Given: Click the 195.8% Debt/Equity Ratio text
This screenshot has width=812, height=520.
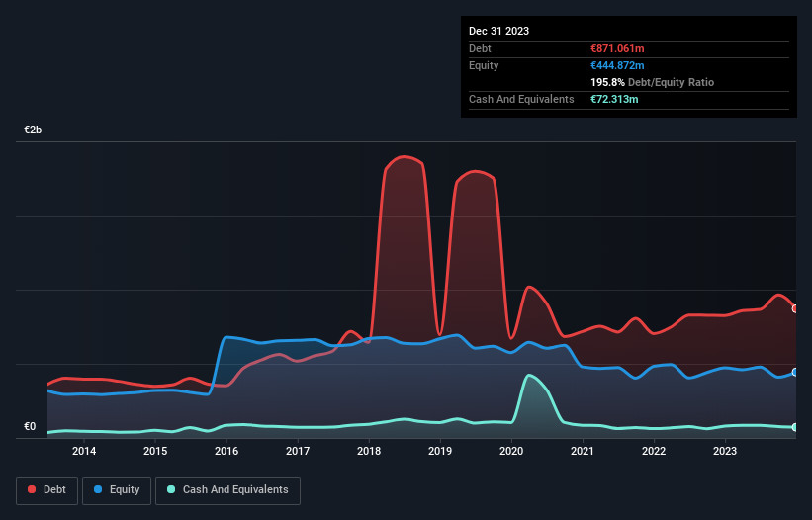Looking at the screenshot, I should 652,82.
